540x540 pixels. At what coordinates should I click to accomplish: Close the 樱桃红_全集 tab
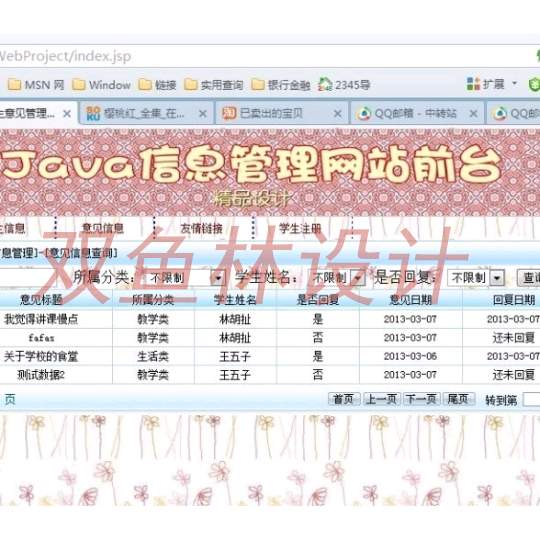pyautogui.click(x=203, y=114)
